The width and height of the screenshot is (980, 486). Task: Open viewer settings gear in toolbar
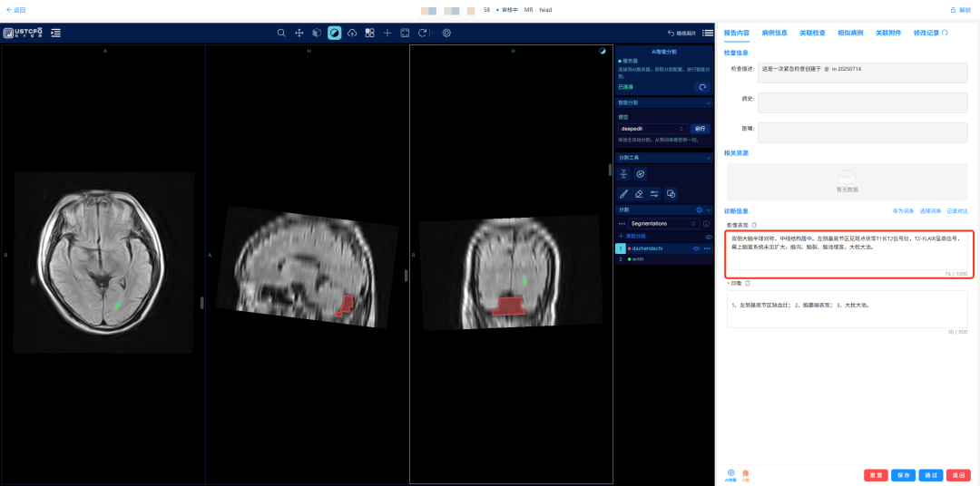(446, 34)
